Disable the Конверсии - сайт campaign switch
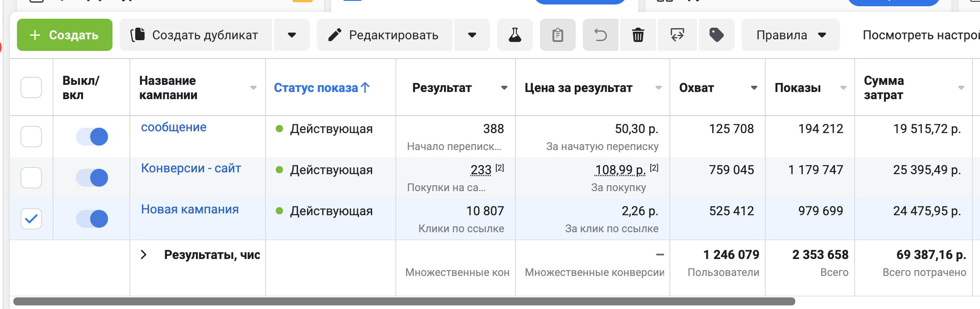The image size is (980, 309). click(92, 178)
